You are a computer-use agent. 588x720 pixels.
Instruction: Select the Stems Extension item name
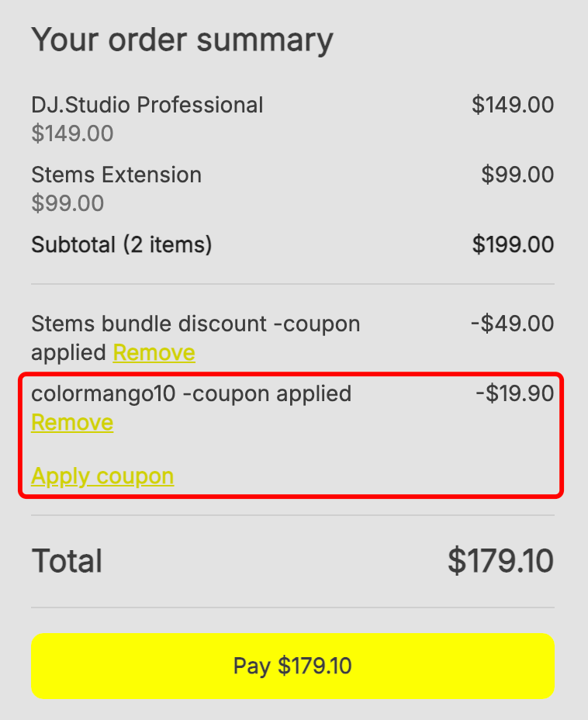tap(116, 175)
